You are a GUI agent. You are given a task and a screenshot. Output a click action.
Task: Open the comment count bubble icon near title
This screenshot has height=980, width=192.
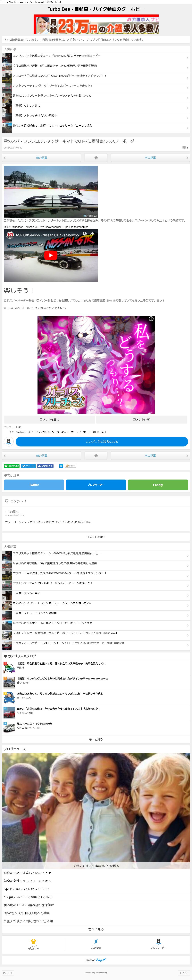click(184, 148)
